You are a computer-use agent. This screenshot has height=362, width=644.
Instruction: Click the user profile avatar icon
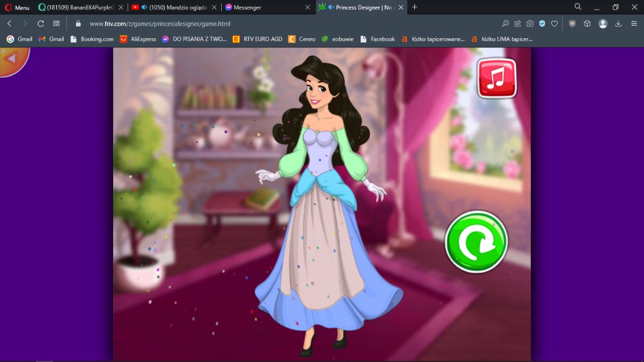tap(603, 24)
